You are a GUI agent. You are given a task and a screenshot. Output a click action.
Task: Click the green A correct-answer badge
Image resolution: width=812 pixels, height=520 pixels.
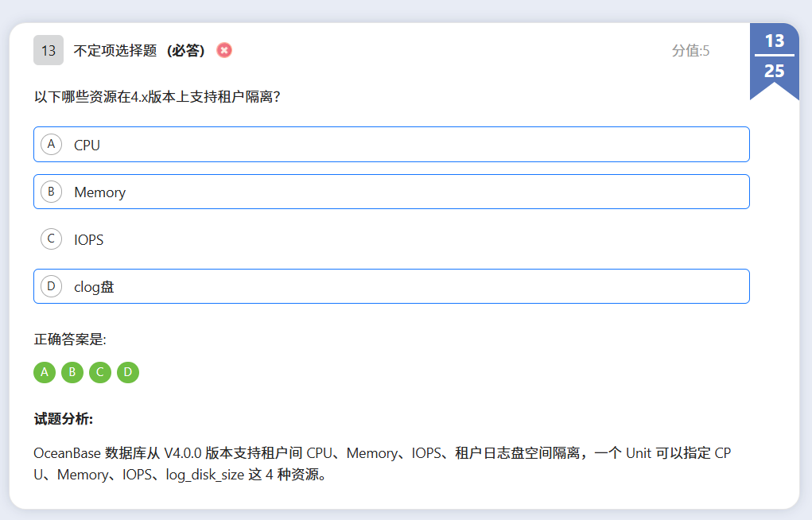coord(45,372)
